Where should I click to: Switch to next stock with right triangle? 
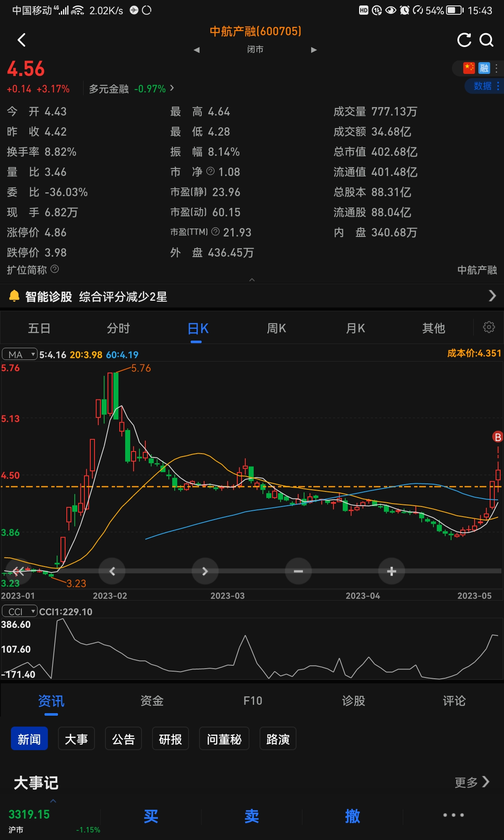click(x=314, y=50)
